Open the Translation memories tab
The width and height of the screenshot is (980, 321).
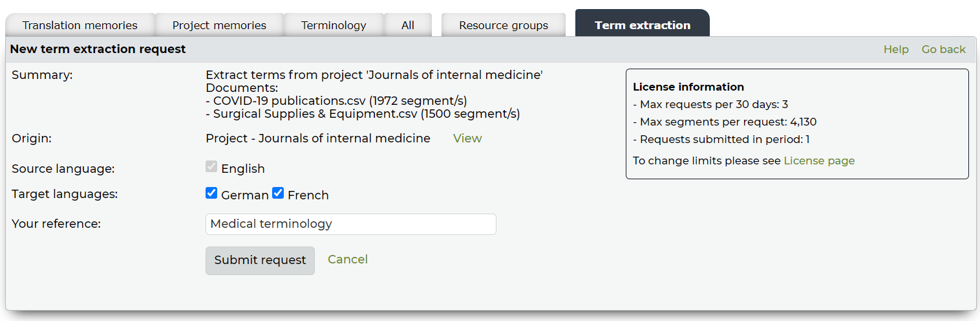click(80, 25)
